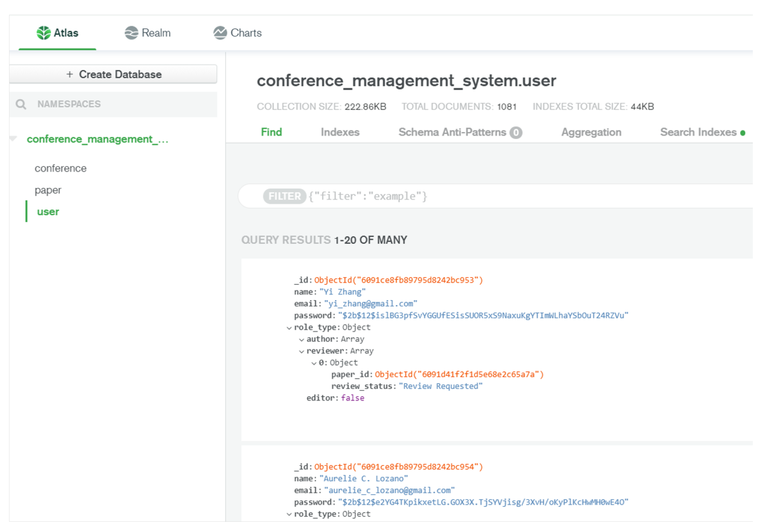Viewport: 765px width, 532px height.
Task: Select the conference_management_... database name
Action: tap(97, 139)
